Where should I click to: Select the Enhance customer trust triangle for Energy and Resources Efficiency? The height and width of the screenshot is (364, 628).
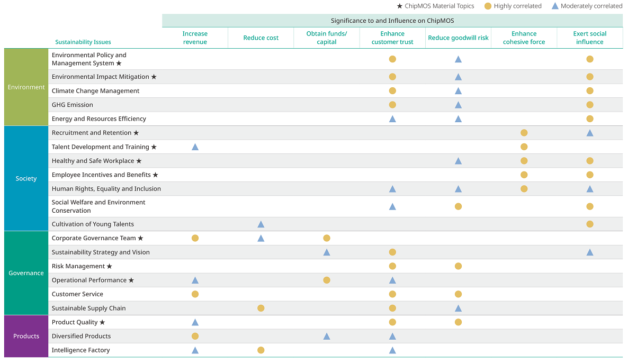pos(392,119)
